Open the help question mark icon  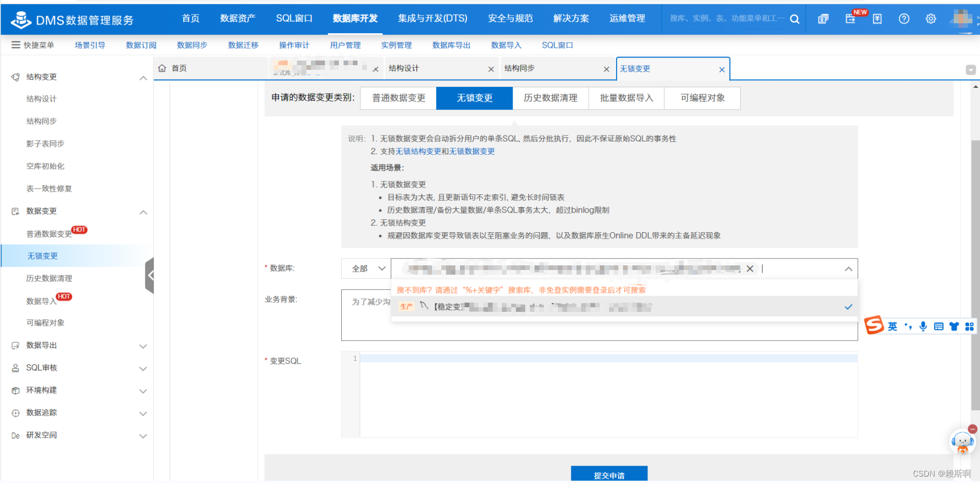(x=904, y=19)
